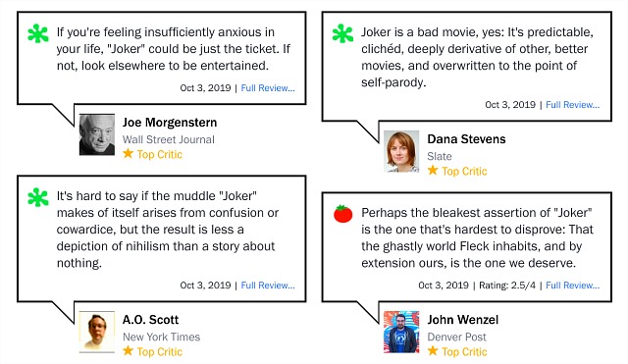628x364 pixels.
Task: Click the green splat icon on Joe Morgenstern's review
Action: tap(38, 33)
